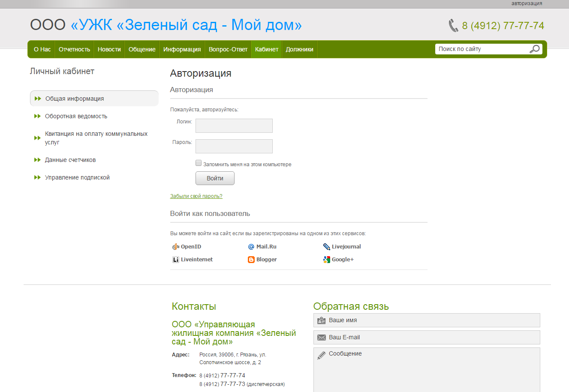Click the авторизация link at top right
This screenshot has height=392, width=569.
(x=527, y=3)
